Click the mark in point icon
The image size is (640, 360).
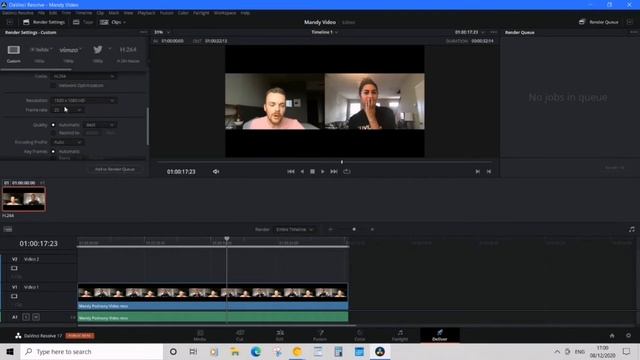click(477, 172)
